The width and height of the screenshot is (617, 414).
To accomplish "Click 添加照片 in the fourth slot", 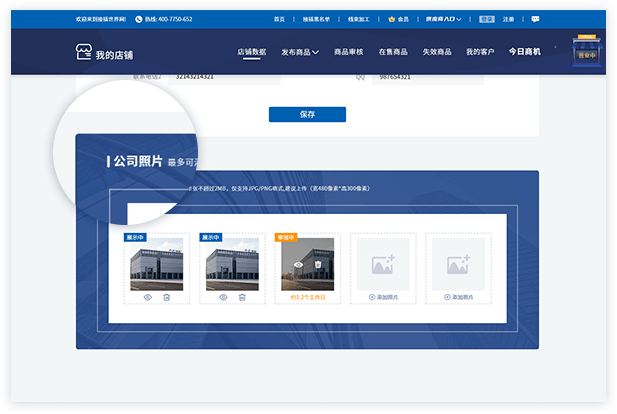I will pos(383,297).
